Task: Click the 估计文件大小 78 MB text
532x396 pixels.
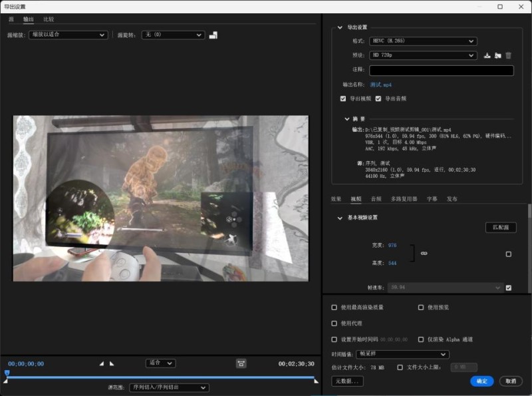Action: point(358,367)
